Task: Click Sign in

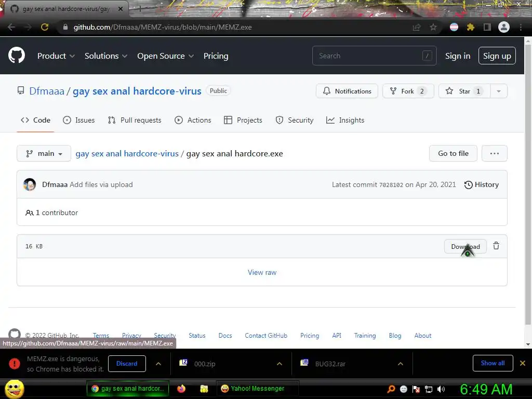Action: pos(458,56)
